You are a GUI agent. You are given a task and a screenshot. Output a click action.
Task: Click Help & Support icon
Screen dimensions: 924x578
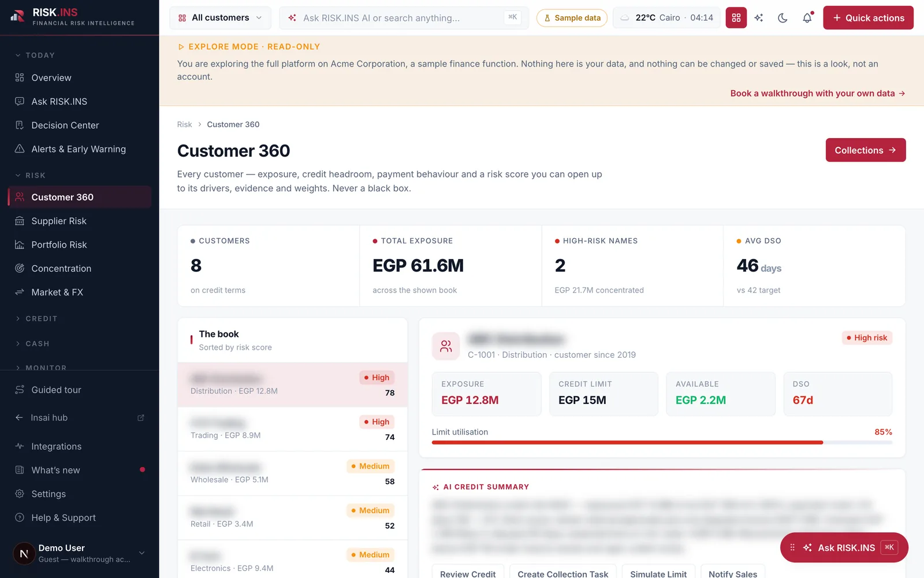[20, 517]
